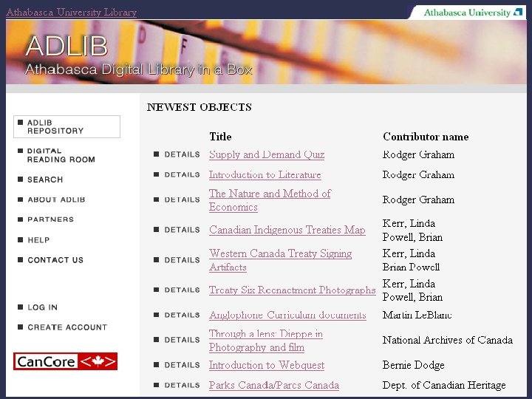Select contributor Dept. of Canadian Heritage

pyautogui.click(x=444, y=386)
